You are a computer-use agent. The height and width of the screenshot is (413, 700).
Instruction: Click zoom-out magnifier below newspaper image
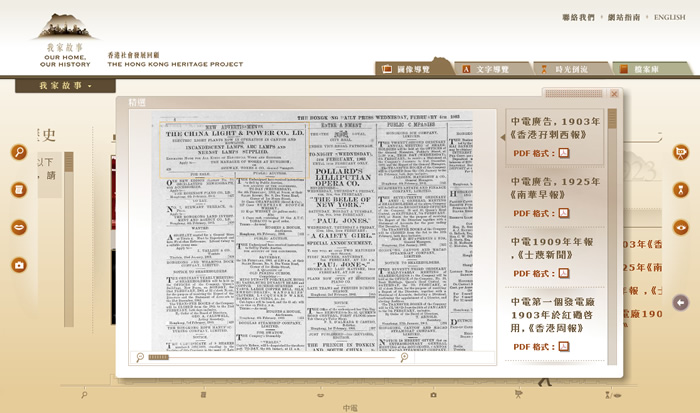140,357
